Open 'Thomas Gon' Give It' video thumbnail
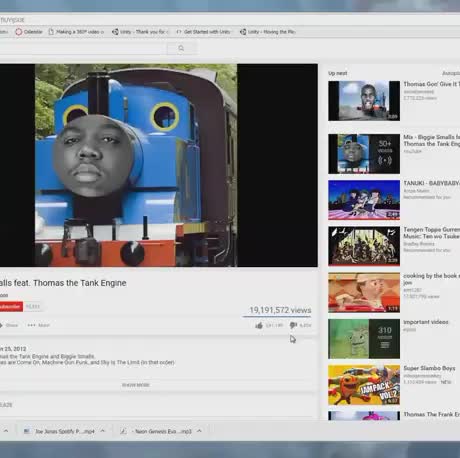Screen dimensions: 460x458 [x=364, y=101]
